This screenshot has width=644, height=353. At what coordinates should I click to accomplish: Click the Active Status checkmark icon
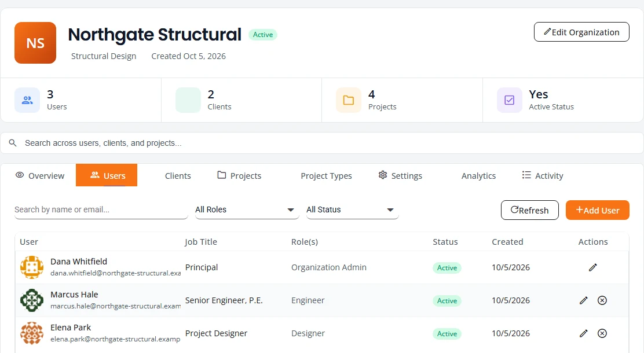[509, 100]
